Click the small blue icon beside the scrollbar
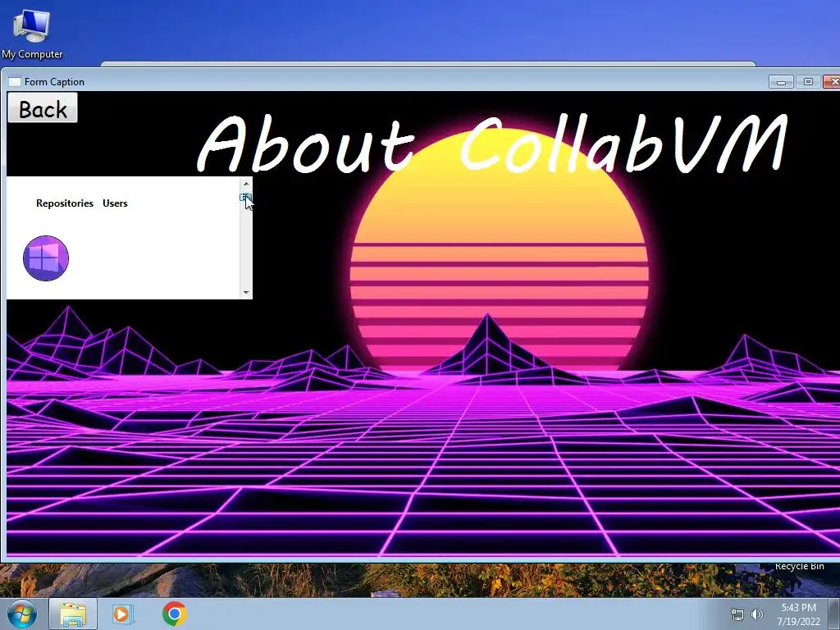This screenshot has height=630, width=840. pos(244,198)
